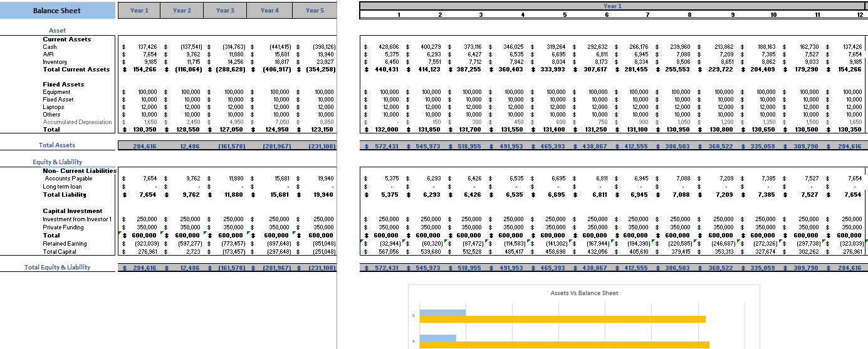
Task: Click the Year 1 header in annual table
Action: pos(139,10)
